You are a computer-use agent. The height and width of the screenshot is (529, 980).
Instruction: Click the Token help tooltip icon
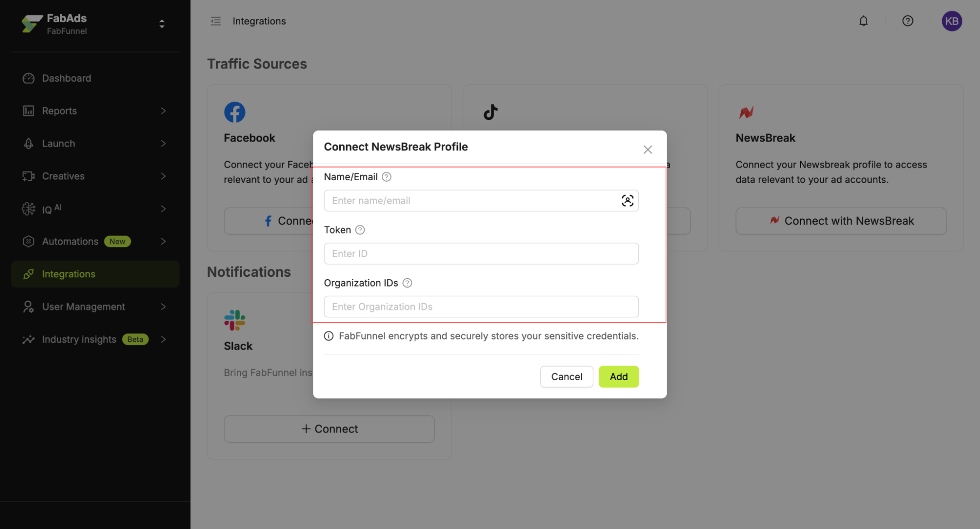(360, 230)
